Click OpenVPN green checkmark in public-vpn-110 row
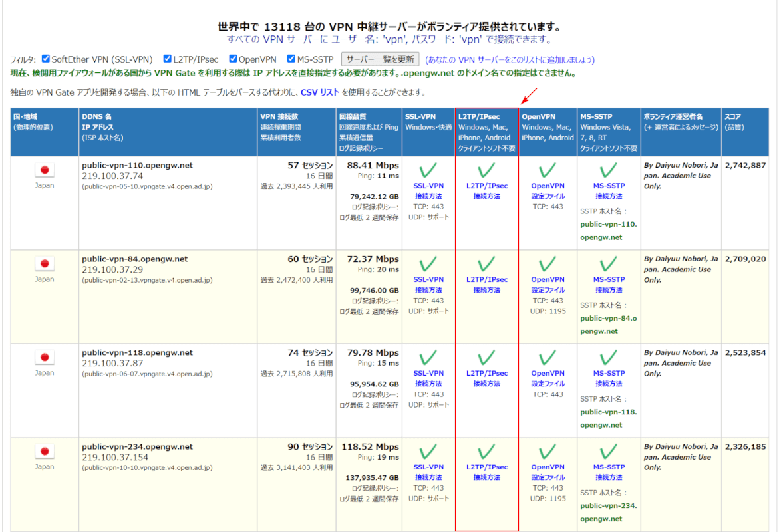Viewport: 783px width, 532px height. (x=548, y=170)
